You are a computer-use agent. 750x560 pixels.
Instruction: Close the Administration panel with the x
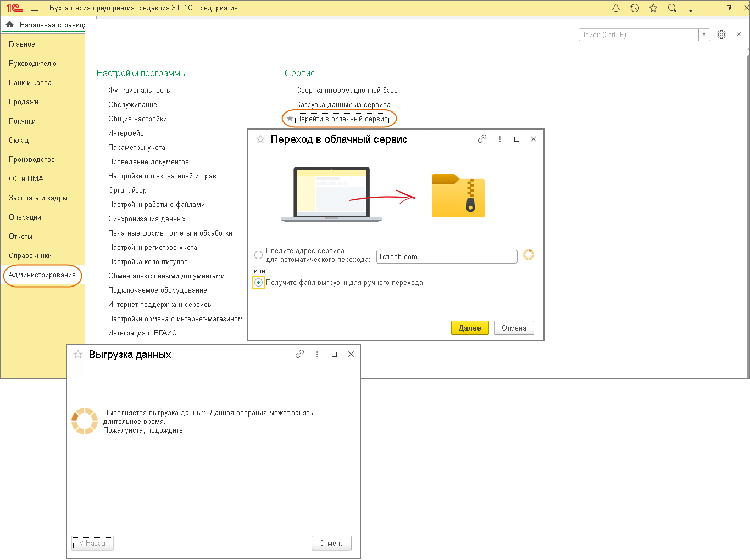[x=738, y=34]
